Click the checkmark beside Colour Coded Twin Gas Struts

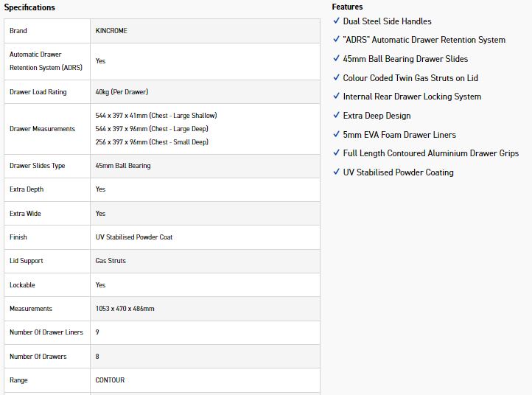point(336,78)
